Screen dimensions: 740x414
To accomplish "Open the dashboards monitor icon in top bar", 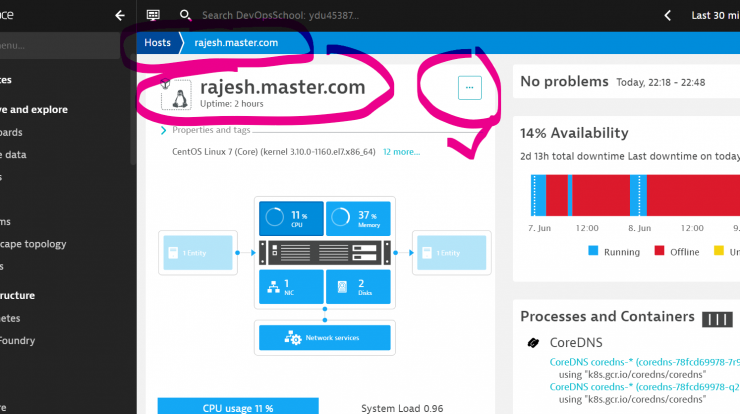I will [x=153, y=15].
